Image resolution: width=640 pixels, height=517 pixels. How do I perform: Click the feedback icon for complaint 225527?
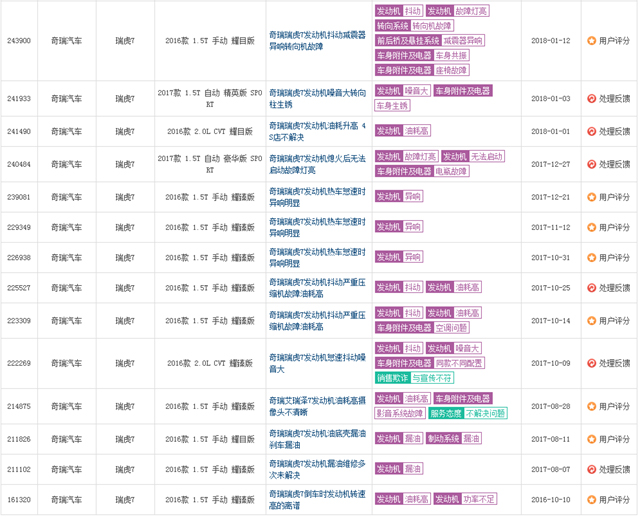[591, 288]
